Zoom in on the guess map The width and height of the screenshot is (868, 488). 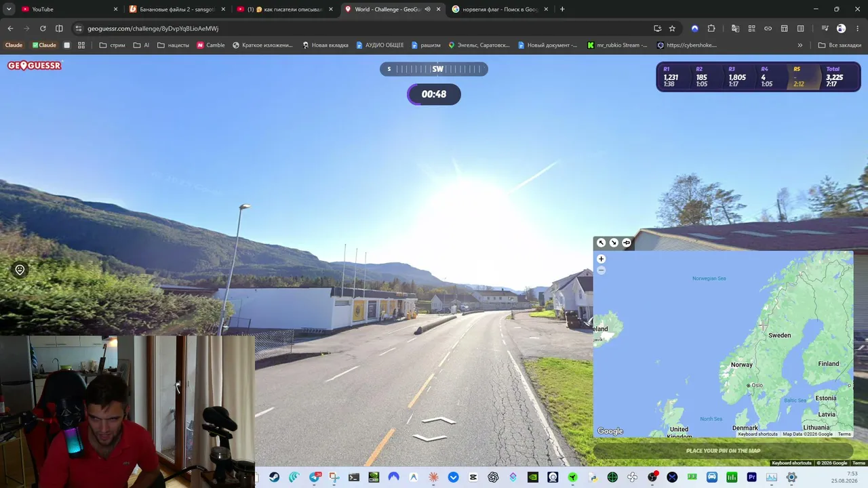click(601, 259)
